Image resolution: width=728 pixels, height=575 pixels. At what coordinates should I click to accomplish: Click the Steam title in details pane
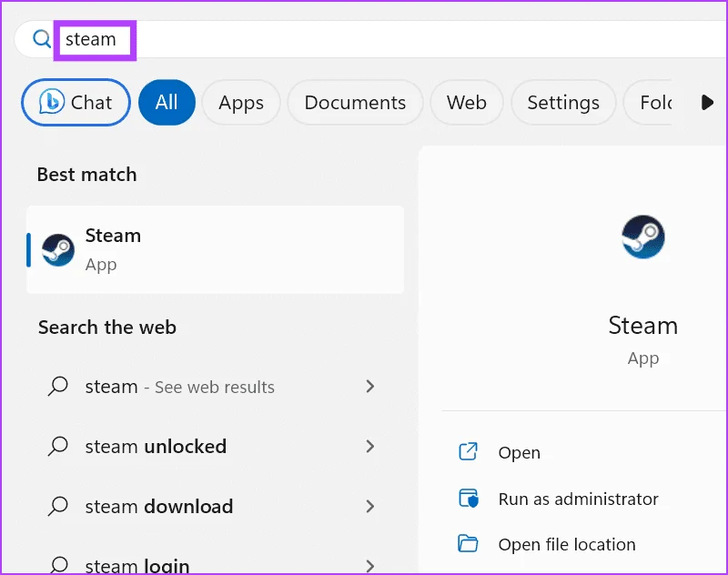[x=643, y=326]
